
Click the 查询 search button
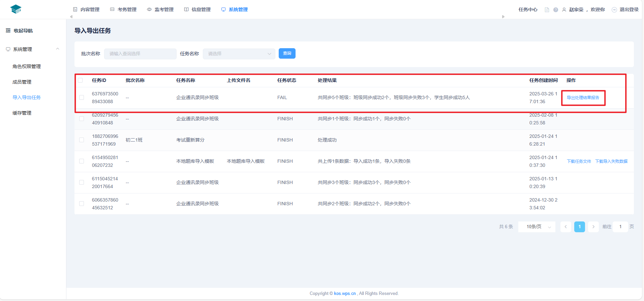click(x=287, y=54)
